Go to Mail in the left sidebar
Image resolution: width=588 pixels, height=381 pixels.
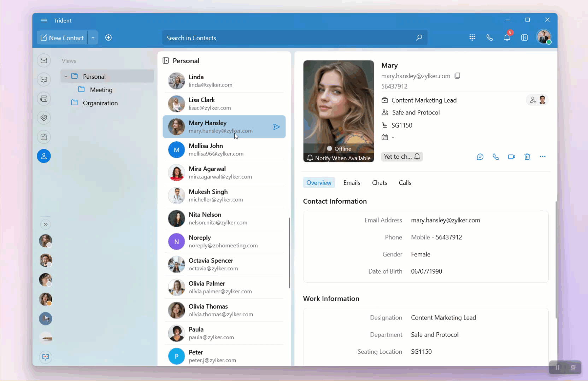pos(44,60)
